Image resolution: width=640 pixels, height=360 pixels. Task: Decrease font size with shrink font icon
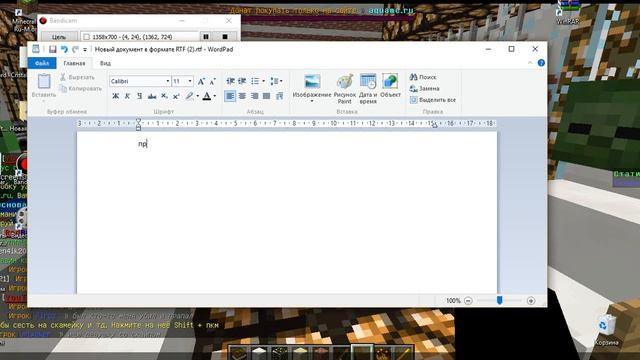212,82
